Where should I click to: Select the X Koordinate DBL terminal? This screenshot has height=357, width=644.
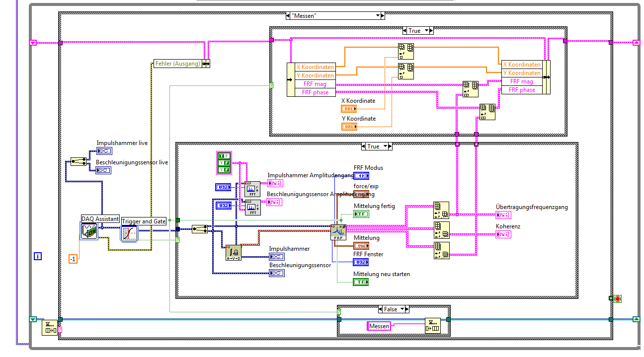click(349, 109)
